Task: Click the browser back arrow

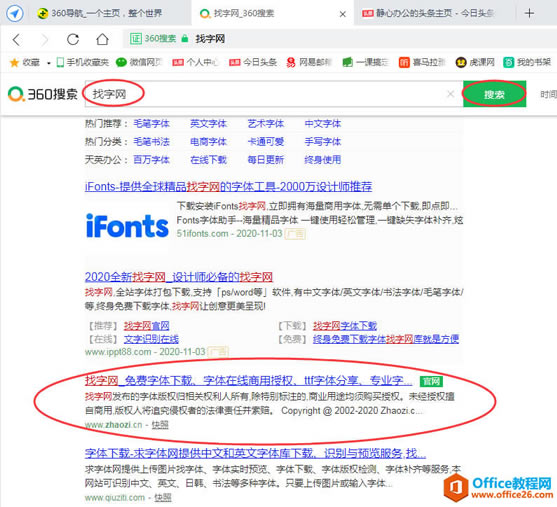Action: 16,39
